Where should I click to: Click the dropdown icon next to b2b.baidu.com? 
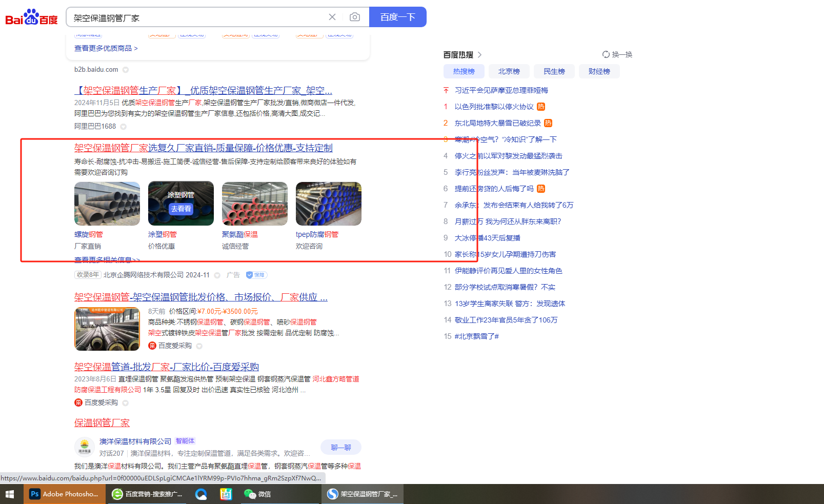click(126, 70)
